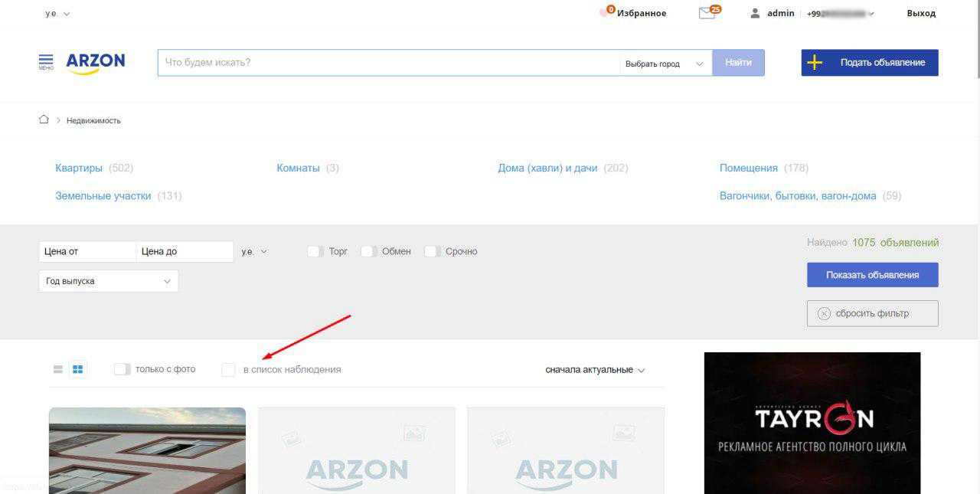Click the ARZON logo
The height and width of the screenshot is (494, 980).
[x=95, y=63]
